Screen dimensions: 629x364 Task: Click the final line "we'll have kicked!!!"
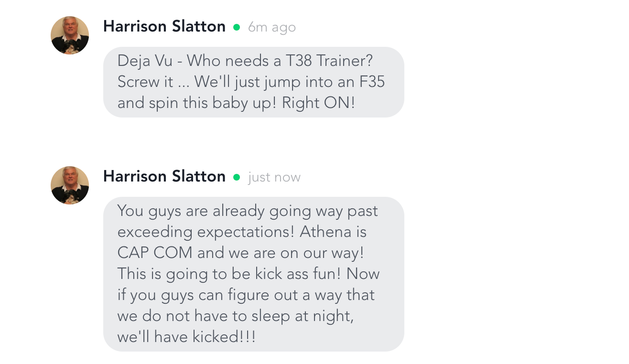[186, 337]
